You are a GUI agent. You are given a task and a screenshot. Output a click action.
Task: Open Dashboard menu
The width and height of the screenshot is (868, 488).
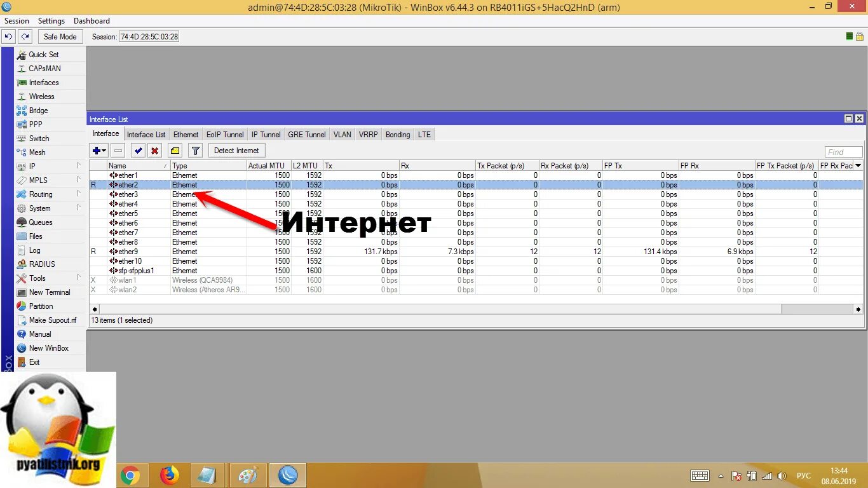point(92,21)
